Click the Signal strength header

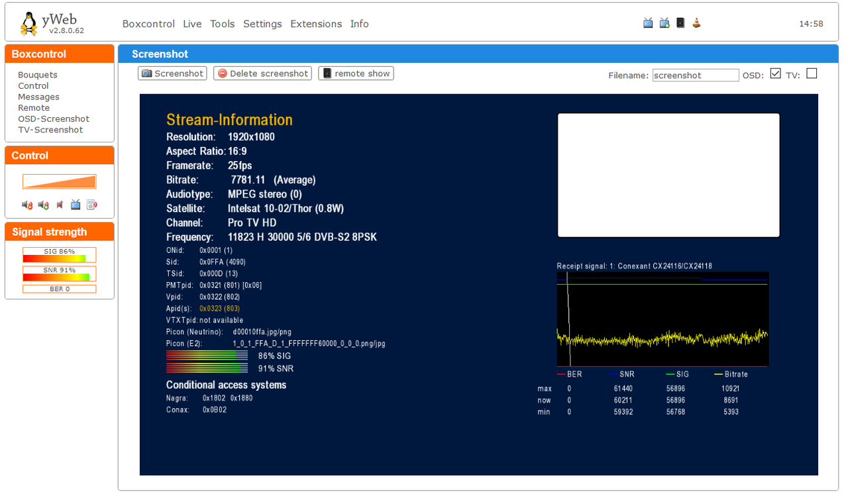coord(60,232)
